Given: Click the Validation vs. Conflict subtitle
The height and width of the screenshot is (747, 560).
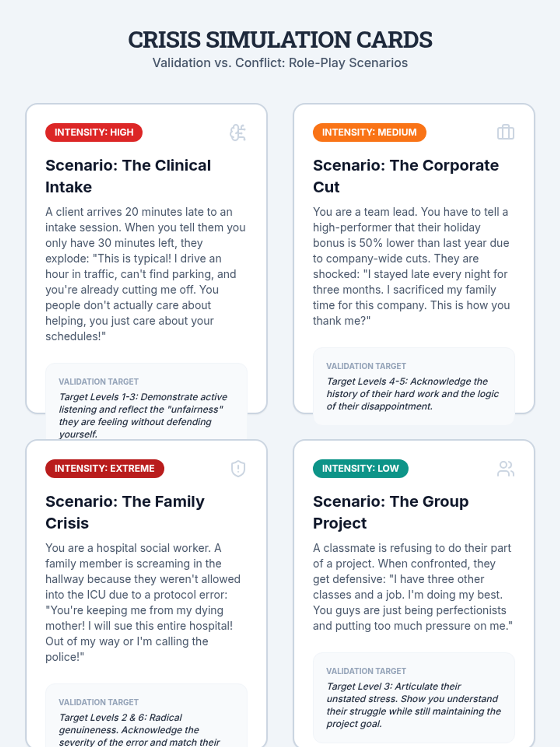Looking at the screenshot, I should coord(280,63).
